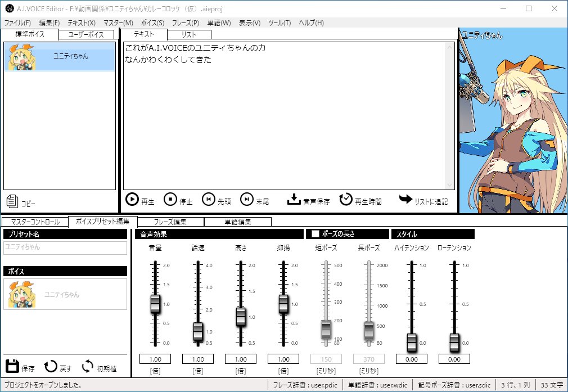Switch to the マスターコントロール tab
568x392 pixels.
point(35,222)
